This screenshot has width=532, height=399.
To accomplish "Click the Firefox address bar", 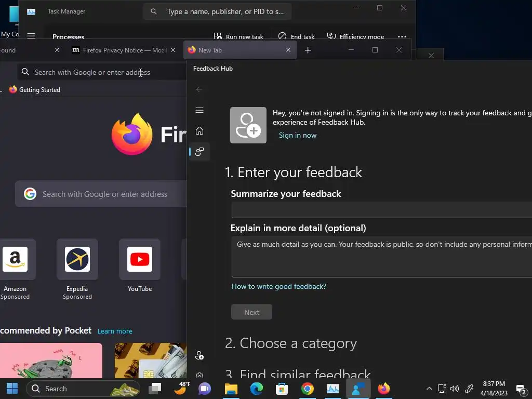I will 102,72.
